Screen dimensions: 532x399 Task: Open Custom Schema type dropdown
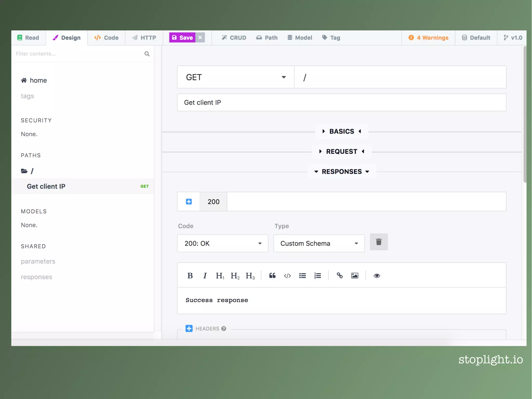pyautogui.click(x=319, y=243)
